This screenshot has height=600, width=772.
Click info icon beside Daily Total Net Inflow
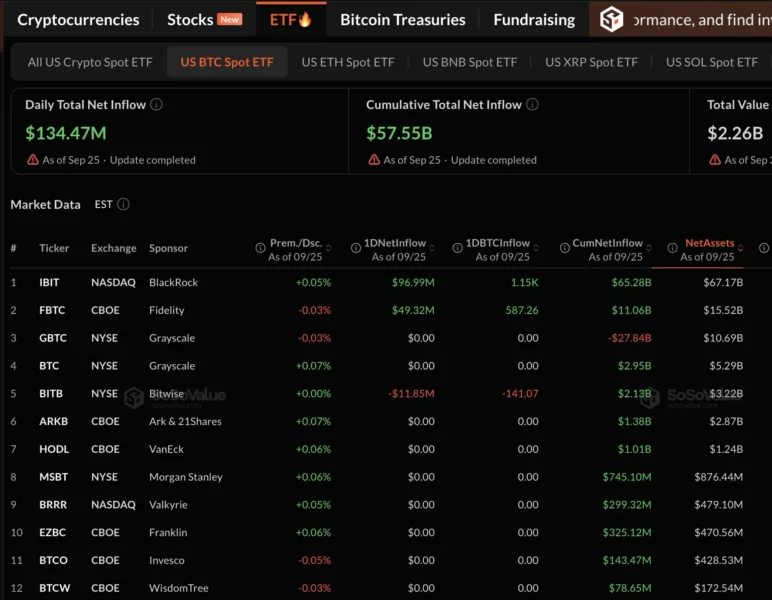pos(156,104)
